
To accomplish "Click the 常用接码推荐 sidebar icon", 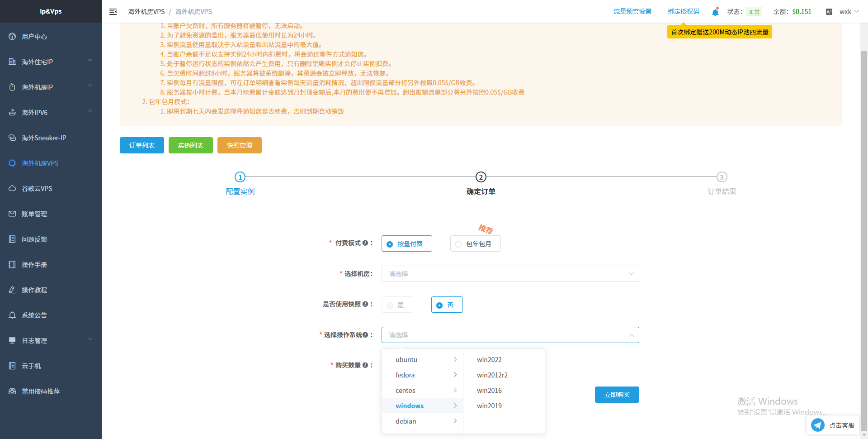I will click(12, 391).
